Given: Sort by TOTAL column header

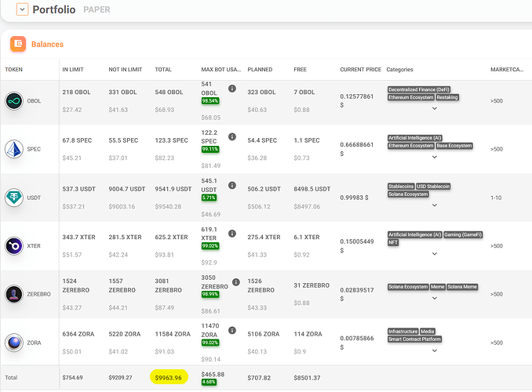Looking at the screenshot, I should pyautogui.click(x=163, y=70).
